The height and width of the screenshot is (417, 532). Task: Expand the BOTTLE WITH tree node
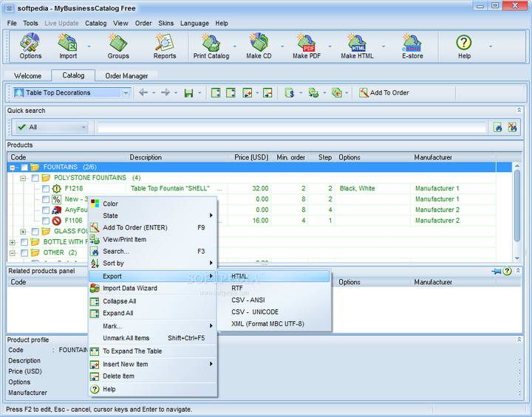pyautogui.click(x=13, y=242)
